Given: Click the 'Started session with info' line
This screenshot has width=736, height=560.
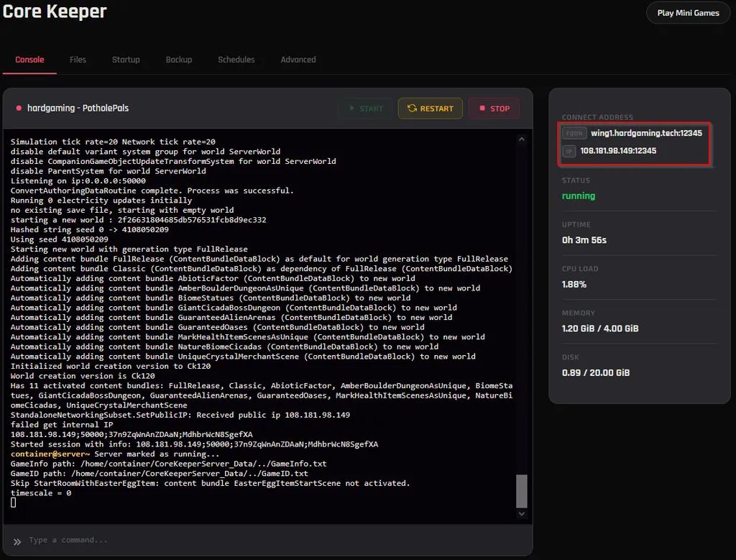Looking at the screenshot, I should click(x=194, y=444).
